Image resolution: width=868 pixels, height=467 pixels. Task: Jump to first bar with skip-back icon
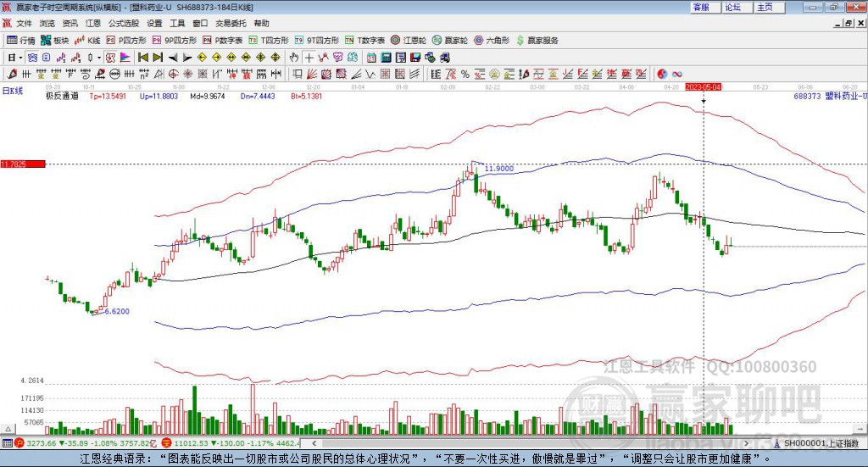click(142, 58)
